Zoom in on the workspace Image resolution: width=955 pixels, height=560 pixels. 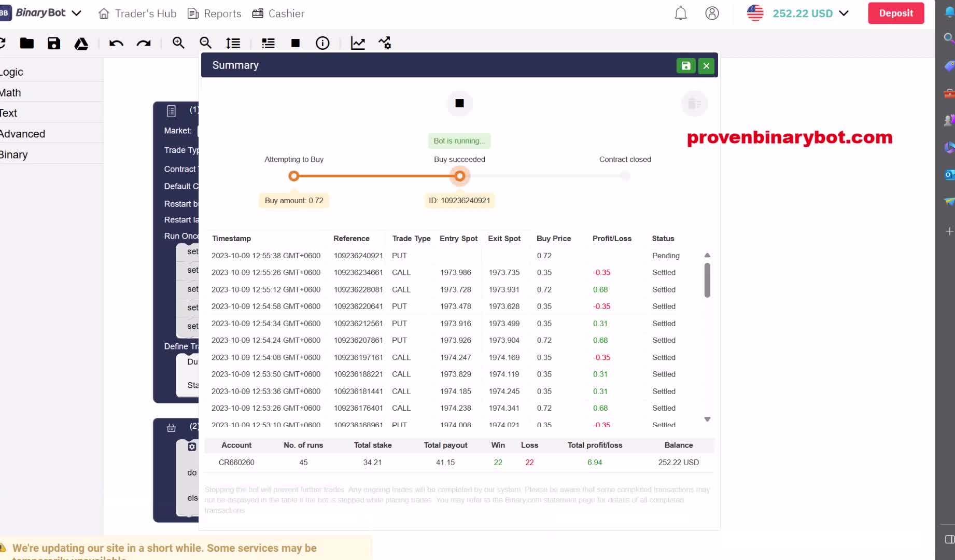click(x=178, y=43)
